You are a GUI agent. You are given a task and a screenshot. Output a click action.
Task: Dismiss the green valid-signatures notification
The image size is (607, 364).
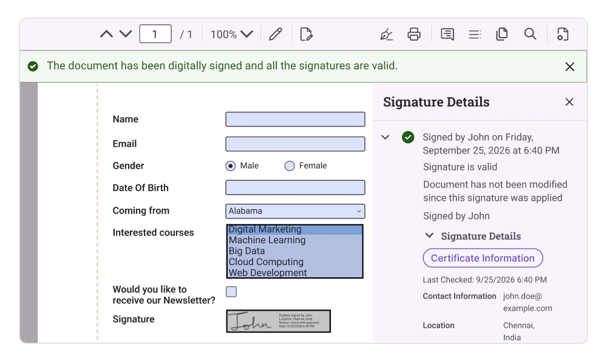569,67
